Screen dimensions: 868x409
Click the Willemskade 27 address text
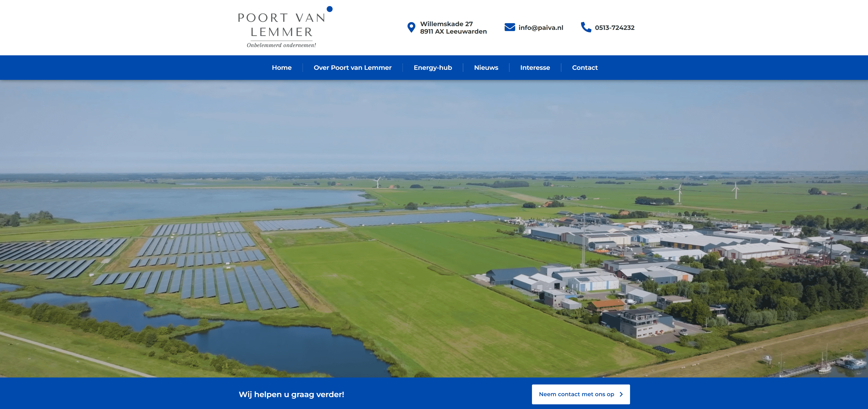click(446, 24)
